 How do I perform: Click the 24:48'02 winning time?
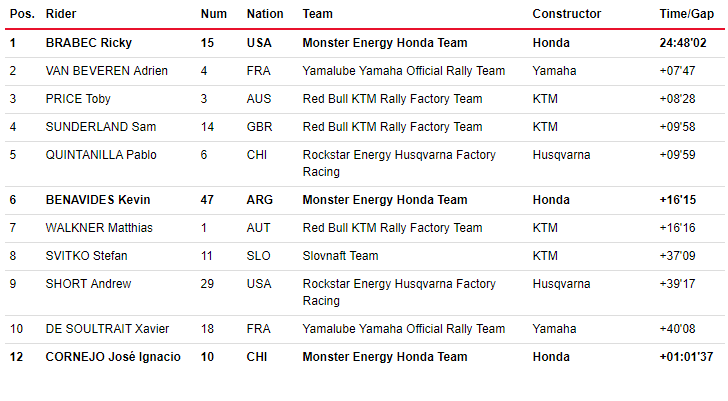tap(682, 43)
